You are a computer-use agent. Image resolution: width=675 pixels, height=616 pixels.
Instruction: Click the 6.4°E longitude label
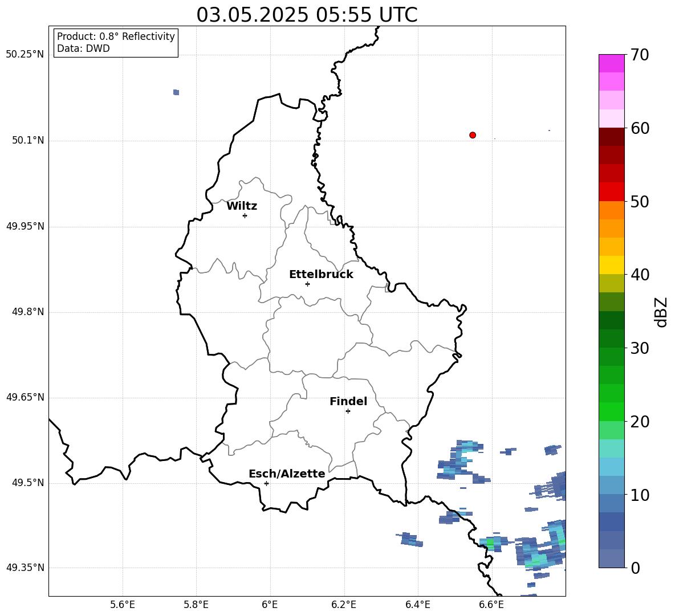(417, 605)
